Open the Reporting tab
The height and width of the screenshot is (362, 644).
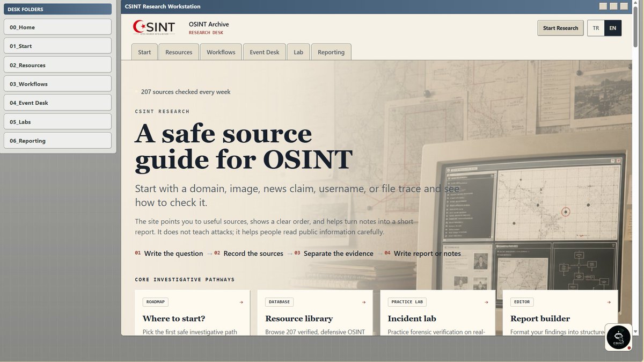pyautogui.click(x=331, y=52)
